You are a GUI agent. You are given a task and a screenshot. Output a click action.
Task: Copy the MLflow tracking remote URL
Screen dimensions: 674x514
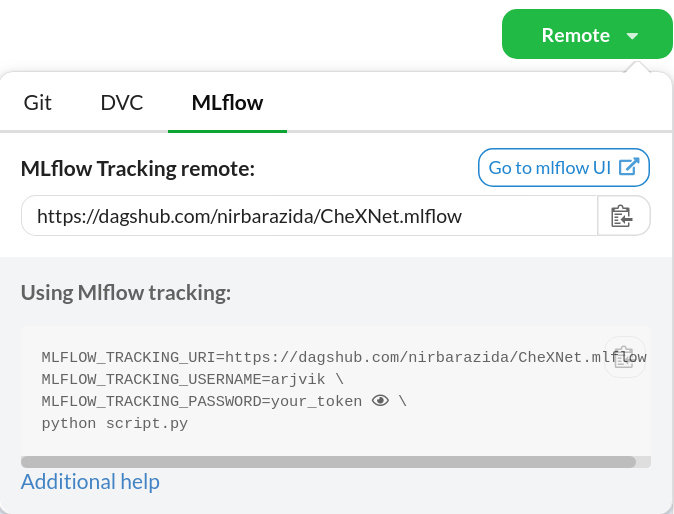[623, 216]
